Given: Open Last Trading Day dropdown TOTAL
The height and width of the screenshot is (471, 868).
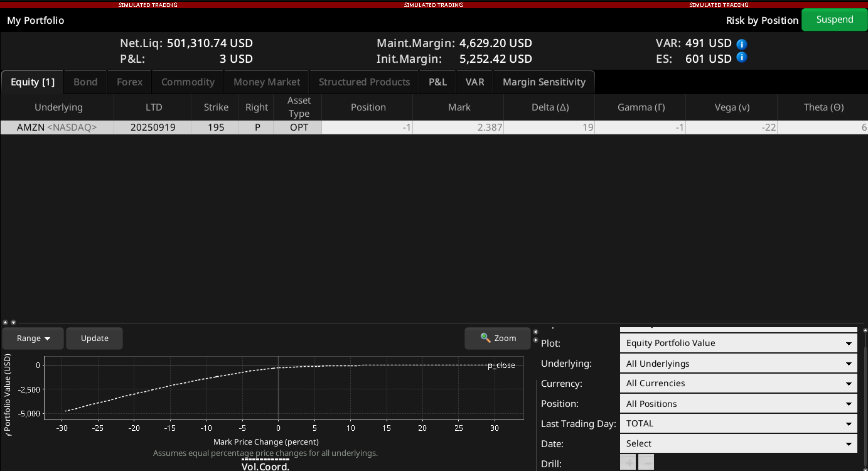Looking at the screenshot, I should point(738,423).
